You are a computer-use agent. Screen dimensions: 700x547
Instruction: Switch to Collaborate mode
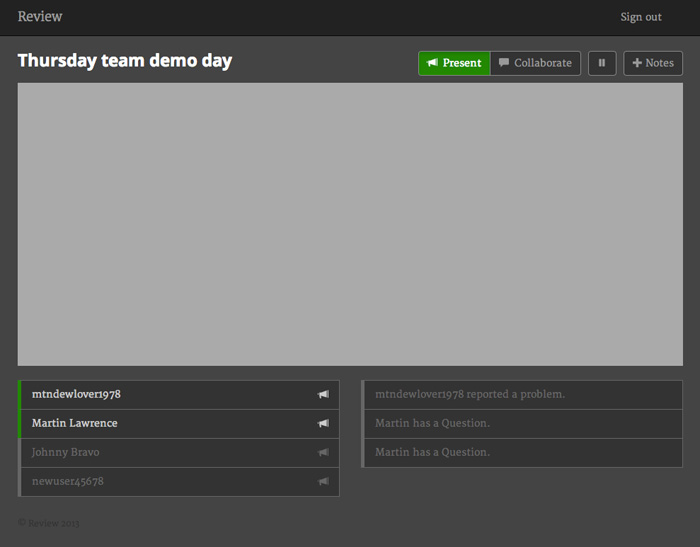click(x=535, y=63)
